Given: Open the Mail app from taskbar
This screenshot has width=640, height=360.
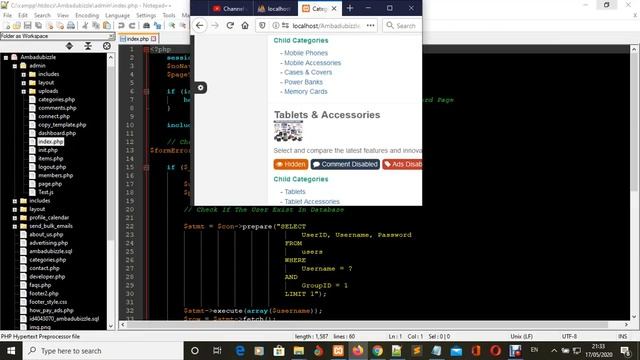Looking at the screenshot, I should [x=456, y=351].
